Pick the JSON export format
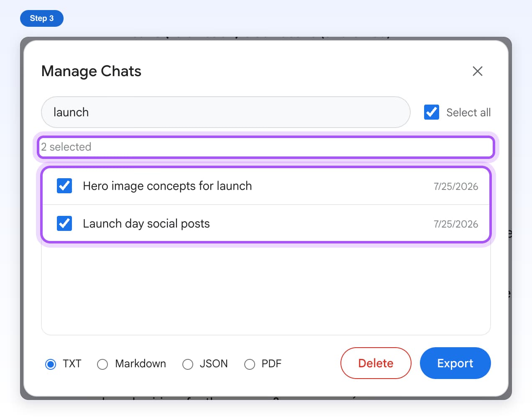The image size is (532, 420). click(x=188, y=364)
